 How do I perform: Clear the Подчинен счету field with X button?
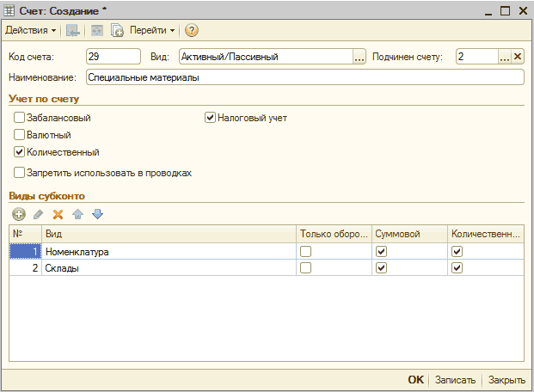click(518, 57)
